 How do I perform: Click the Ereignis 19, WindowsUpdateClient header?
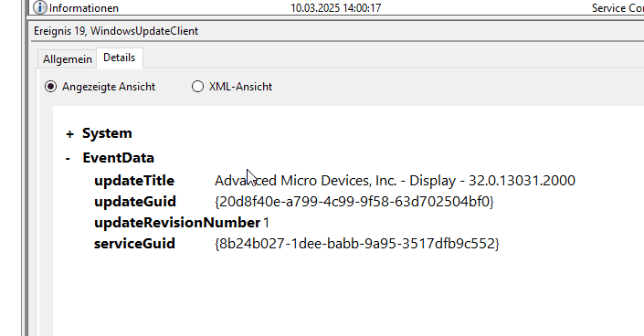[116, 31]
